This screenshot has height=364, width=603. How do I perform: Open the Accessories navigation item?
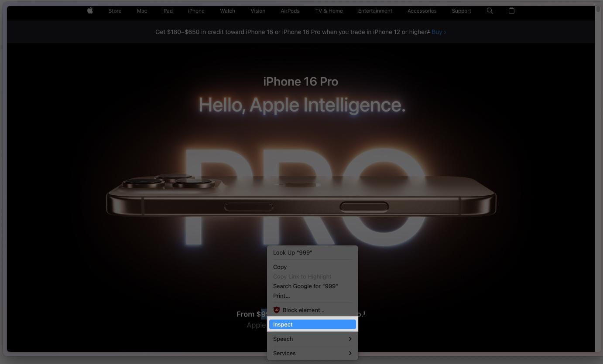pos(422,11)
